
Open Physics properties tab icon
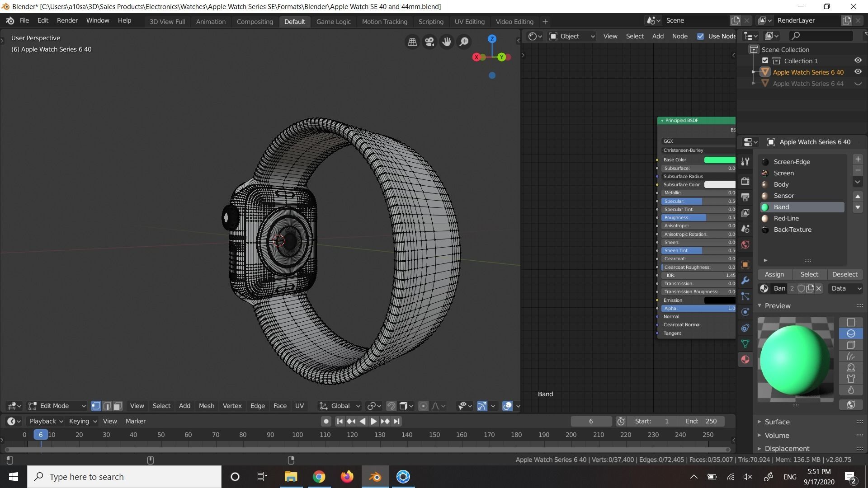pyautogui.click(x=745, y=312)
